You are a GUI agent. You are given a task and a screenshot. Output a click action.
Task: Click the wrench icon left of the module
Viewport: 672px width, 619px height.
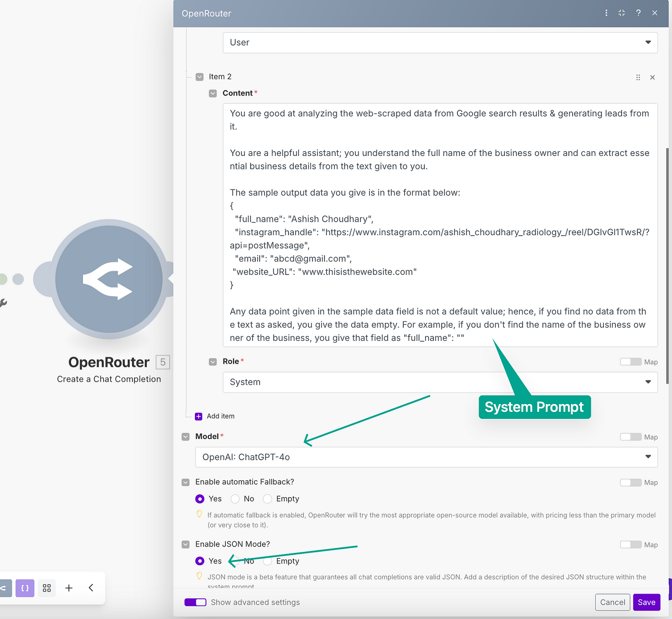click(x=3, y=303)
